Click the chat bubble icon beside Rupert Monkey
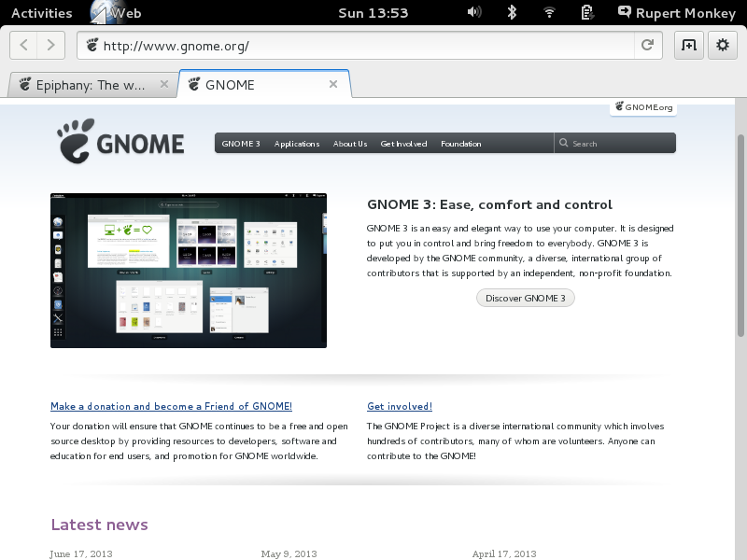The height and width of the screenshot is (560, 747). point(624,12)
